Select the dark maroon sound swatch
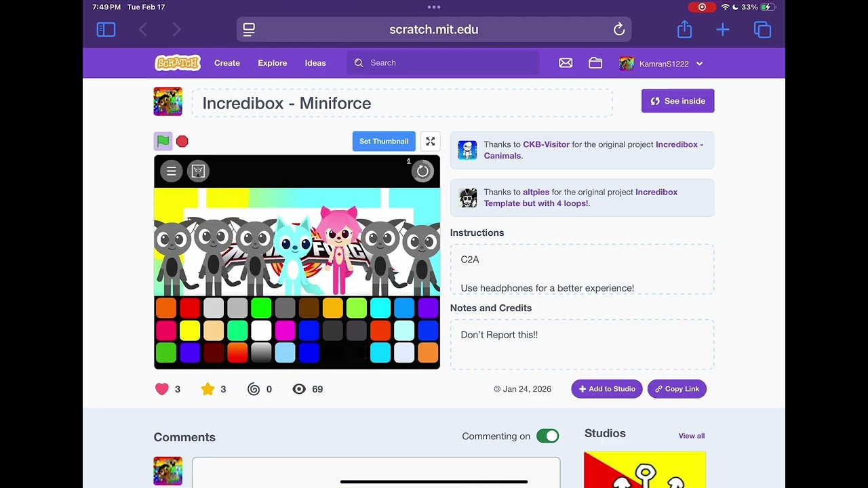 click(214, 353)
